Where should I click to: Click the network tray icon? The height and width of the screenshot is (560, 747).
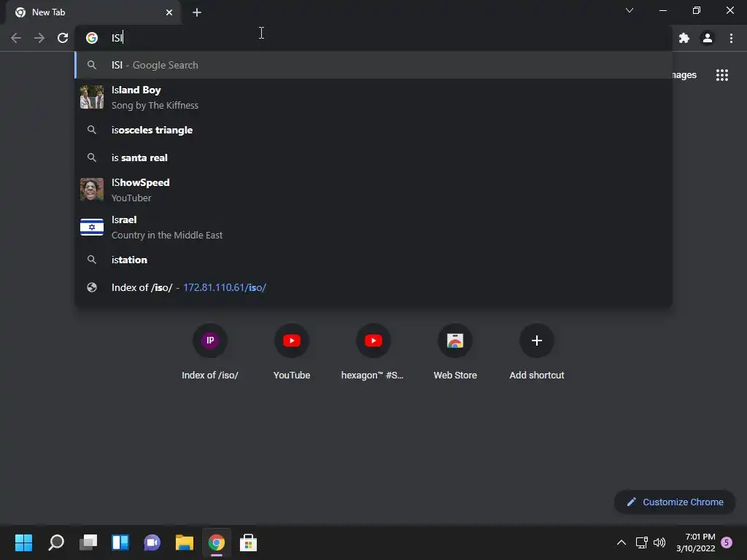(642, 542)
